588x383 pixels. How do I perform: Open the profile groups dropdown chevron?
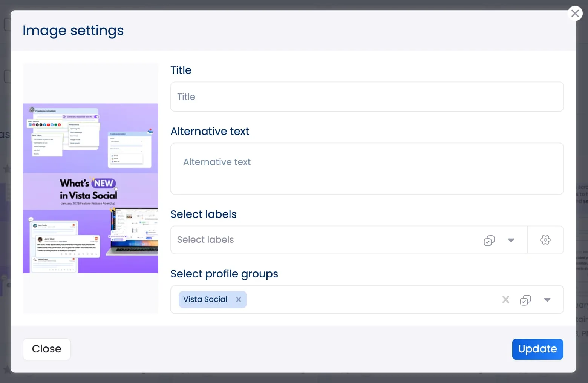pos(547,300)
